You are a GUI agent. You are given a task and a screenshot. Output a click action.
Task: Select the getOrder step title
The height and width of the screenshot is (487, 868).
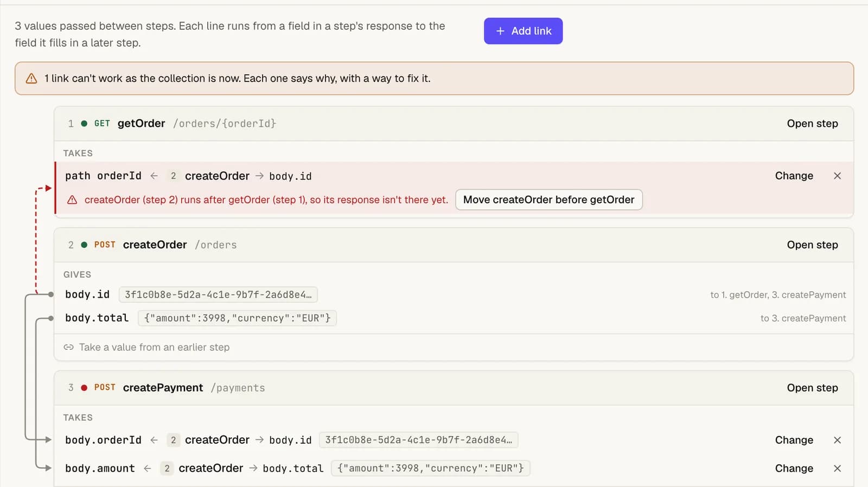coord(141,124)
